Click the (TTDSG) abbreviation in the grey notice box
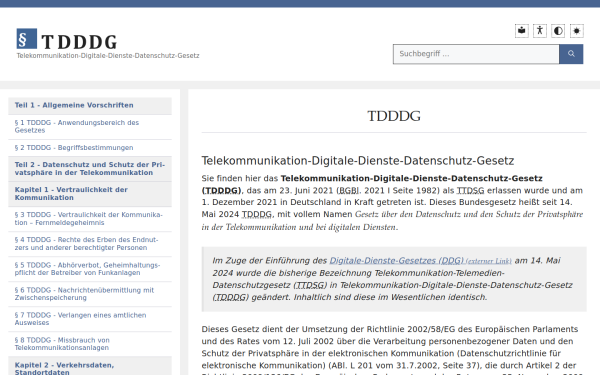The width and height of the screenshot is (600, 375). [310, 285]
